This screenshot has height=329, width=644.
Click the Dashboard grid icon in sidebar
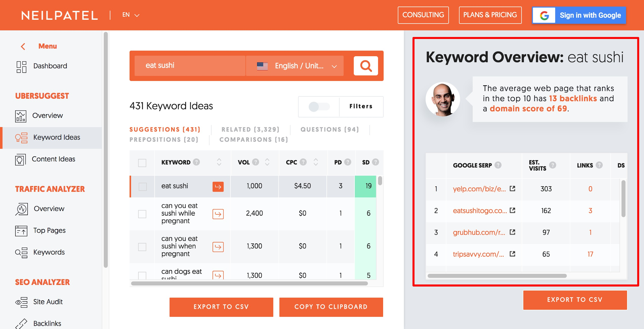[x=21, y=67]
